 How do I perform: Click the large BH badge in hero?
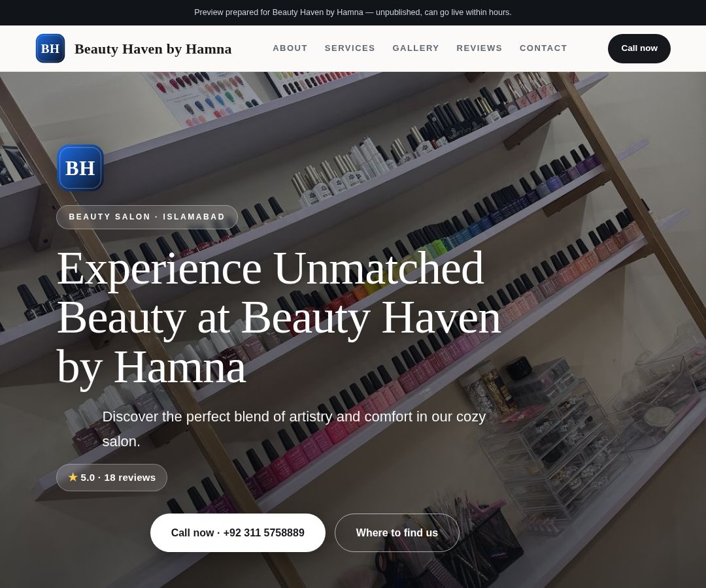[80, 168]
